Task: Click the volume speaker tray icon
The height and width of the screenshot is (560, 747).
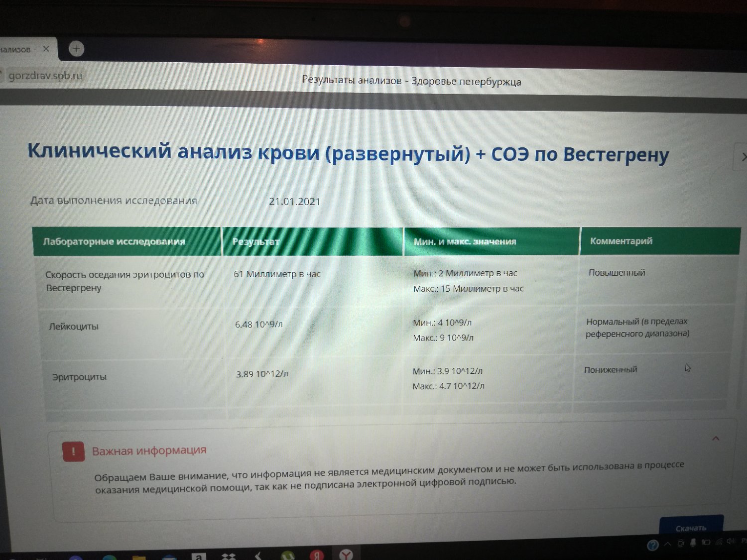Action: [731, 541]
